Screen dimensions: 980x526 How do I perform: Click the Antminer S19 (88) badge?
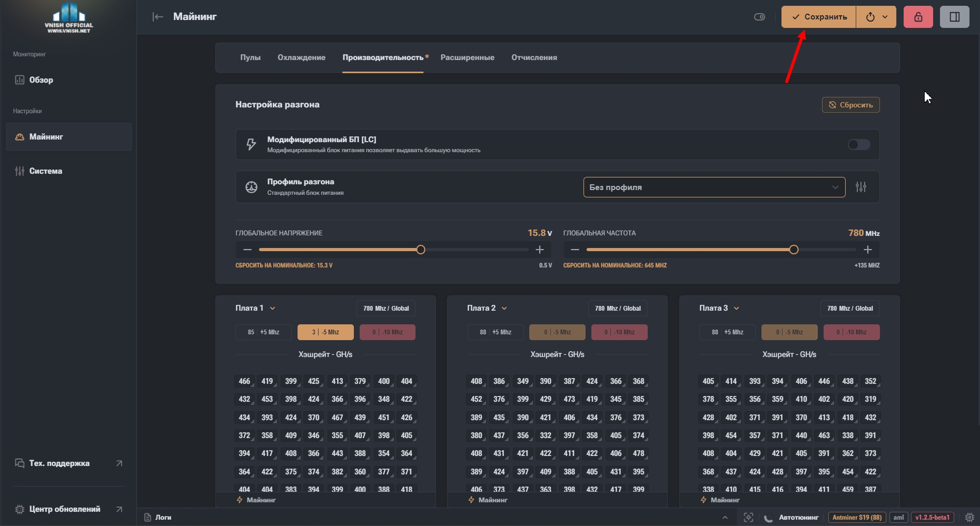(x=857, y=518)
